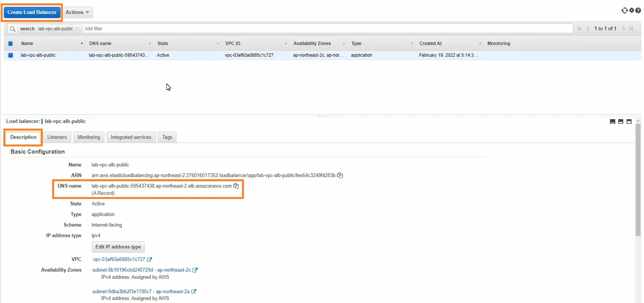Minimize the details pane layout icon
The width and height of the screenshot is (644, 303).
click(613, 121)
